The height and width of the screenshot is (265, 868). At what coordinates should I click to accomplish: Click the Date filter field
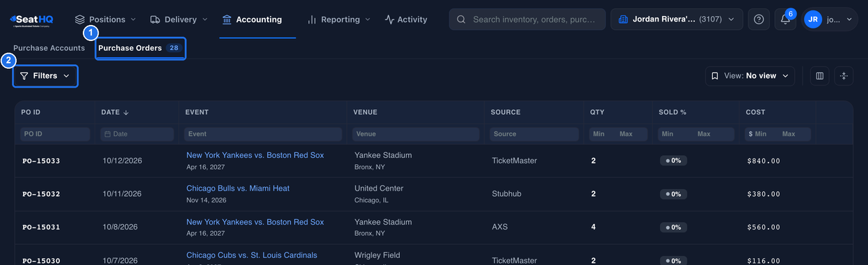pos(136,134)
